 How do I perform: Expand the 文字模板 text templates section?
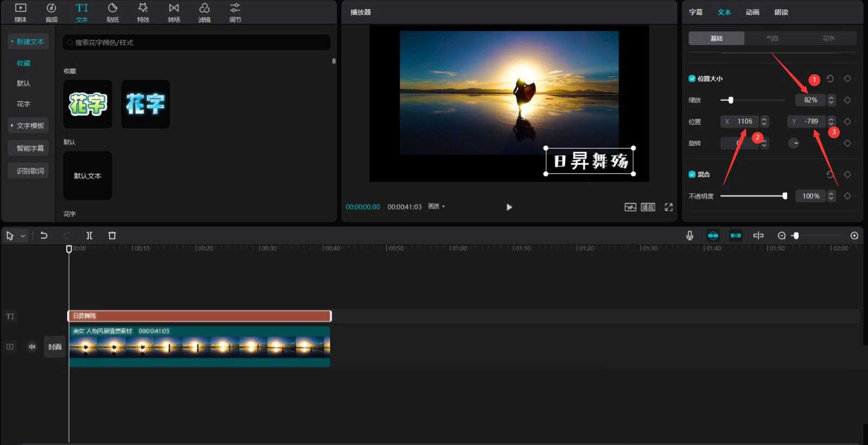[x=28, y=126]
